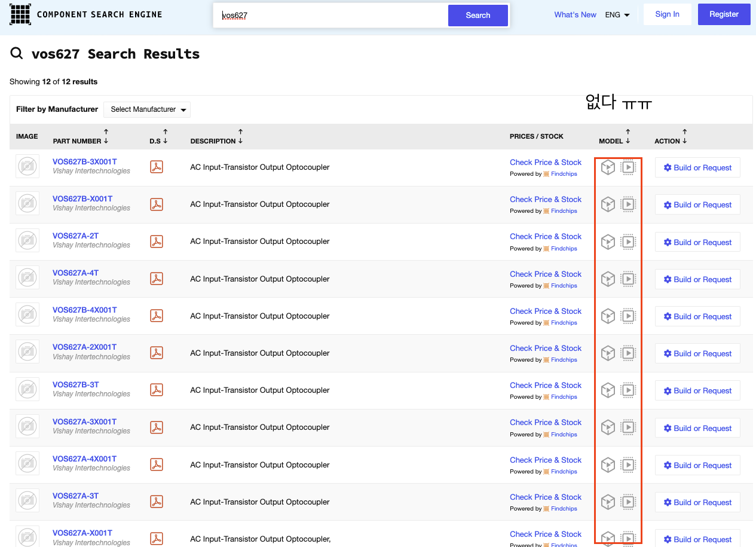Open the datasheet PDF icon for VOS627B-3X001T
Image resolution: width=756 pixels, height=547 pixels.
point(157,167)
